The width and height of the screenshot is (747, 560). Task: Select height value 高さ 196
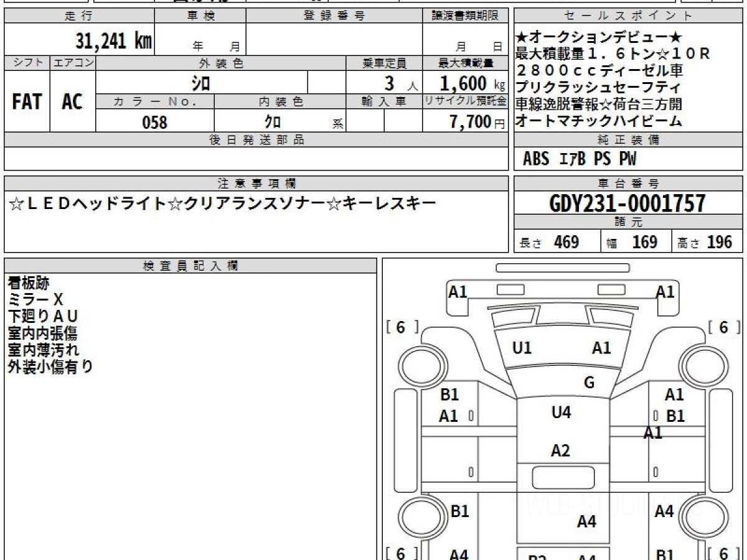pyautogui.click(x=705, y=242)
